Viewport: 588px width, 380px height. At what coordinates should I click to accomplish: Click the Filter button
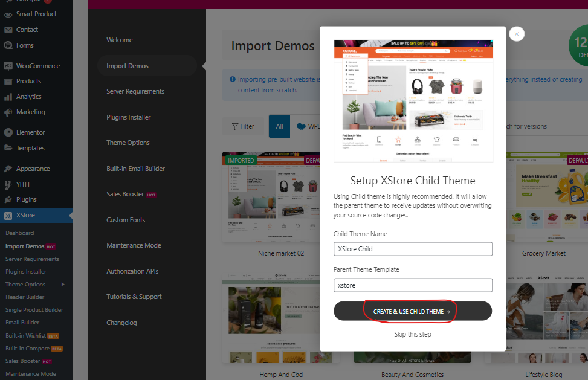click(x=243, y=127)
